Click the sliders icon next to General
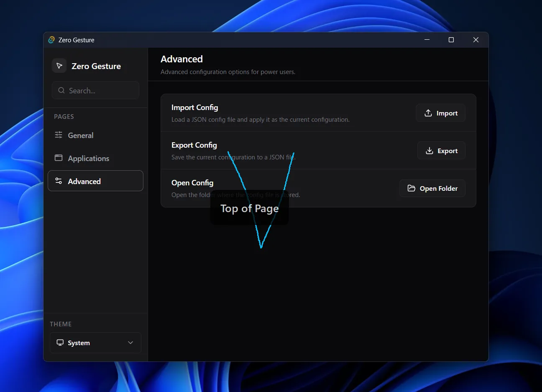The image size is (542, 392). [59, 135]
